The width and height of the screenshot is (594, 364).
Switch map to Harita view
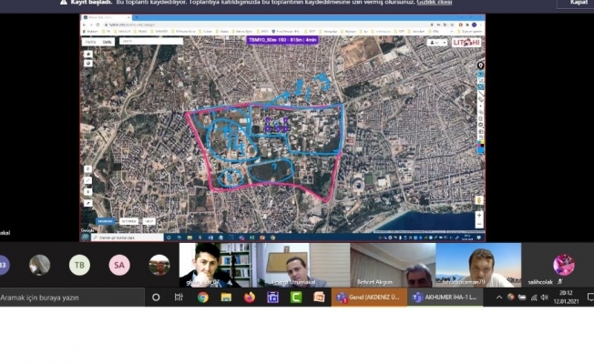tap(90, 42)
